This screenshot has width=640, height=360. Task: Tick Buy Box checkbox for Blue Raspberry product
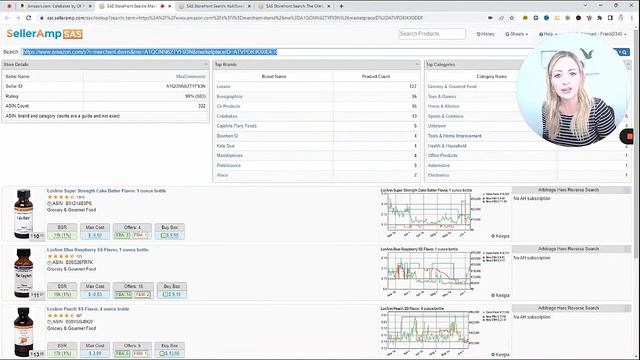point(166,294)
